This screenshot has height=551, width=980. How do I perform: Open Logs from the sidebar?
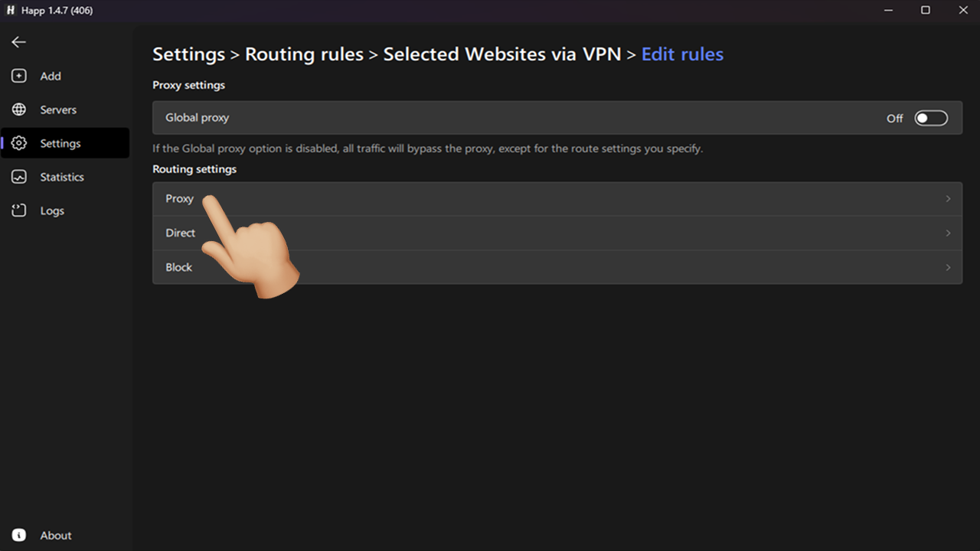click(18, 210)
